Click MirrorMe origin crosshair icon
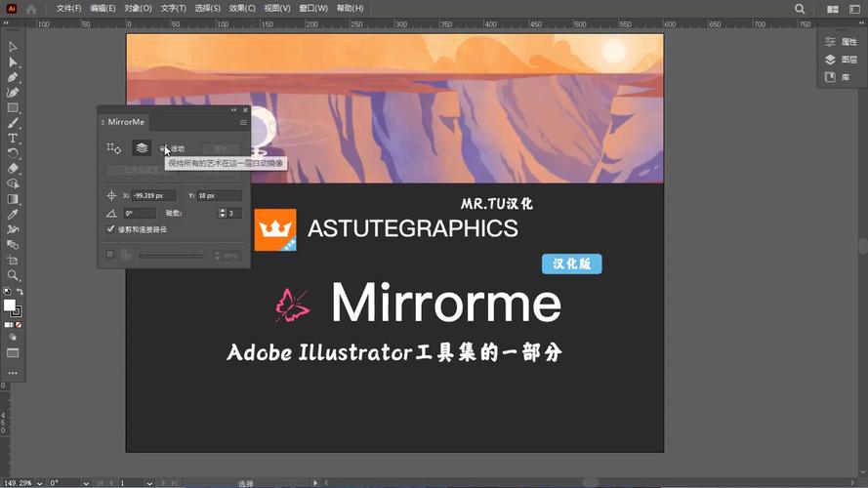Image resolution: width=868 pixels, height=488 pixels. click(x=111, y=196)
